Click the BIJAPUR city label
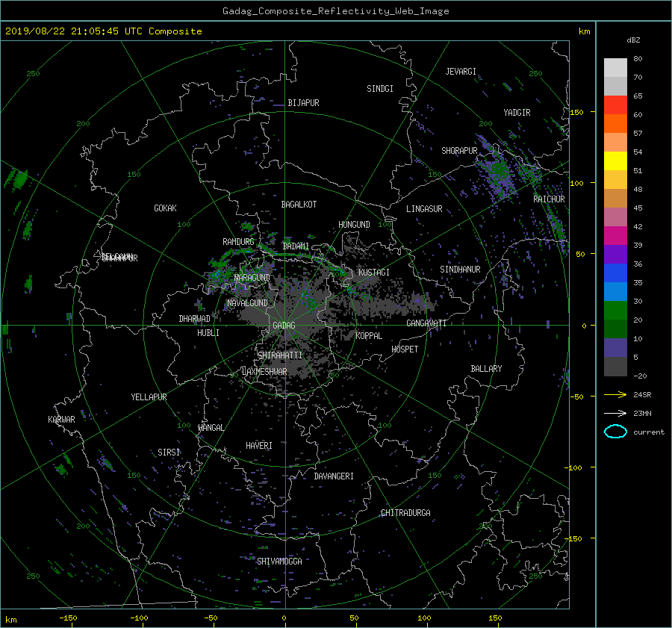672x628 pixels. (x=303, y=103)
